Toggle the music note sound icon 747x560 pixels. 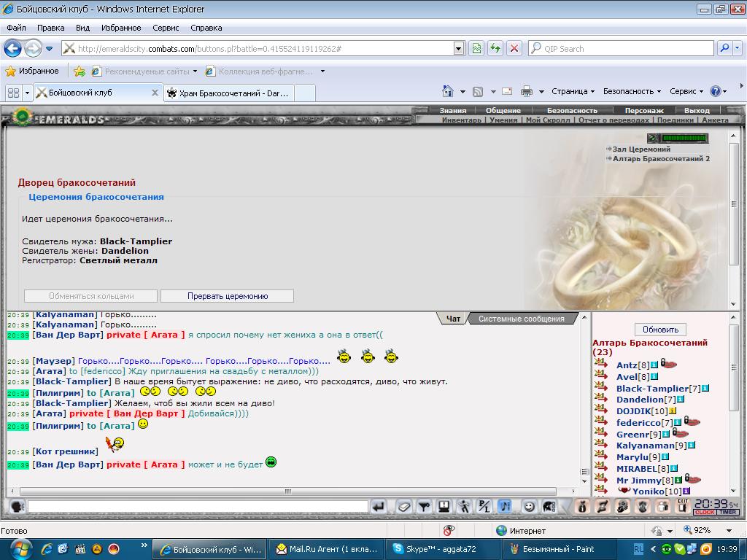coord(504,506)
